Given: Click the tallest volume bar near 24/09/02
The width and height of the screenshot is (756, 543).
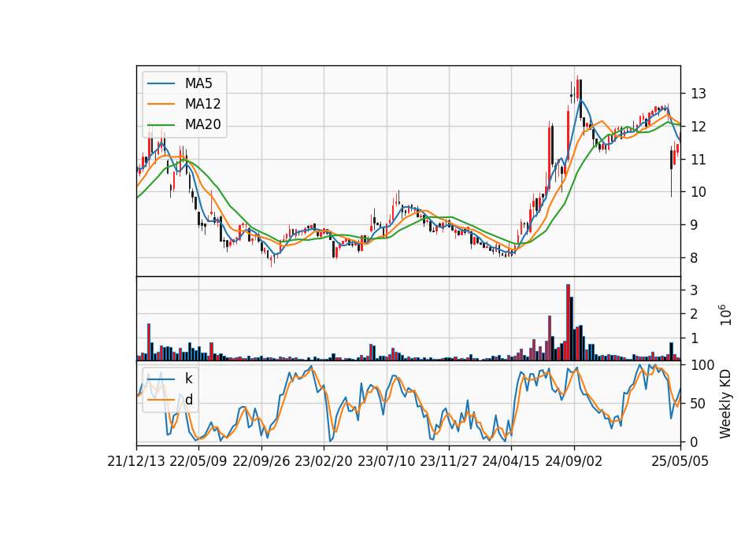Looking at the screenshot, I should [x=568, y=323].
